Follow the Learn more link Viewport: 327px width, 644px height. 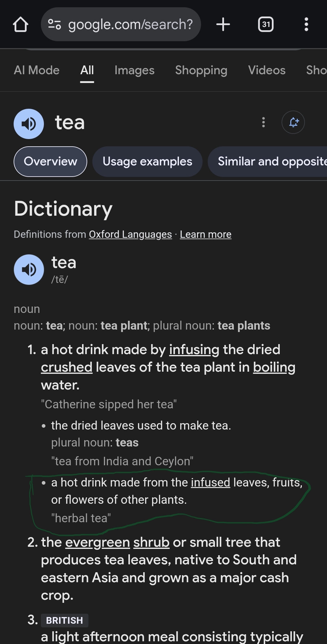click(x=206, y=234)
